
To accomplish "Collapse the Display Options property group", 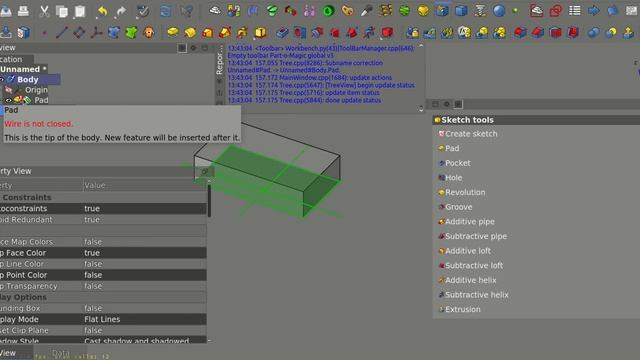I will tap(24, 297).
